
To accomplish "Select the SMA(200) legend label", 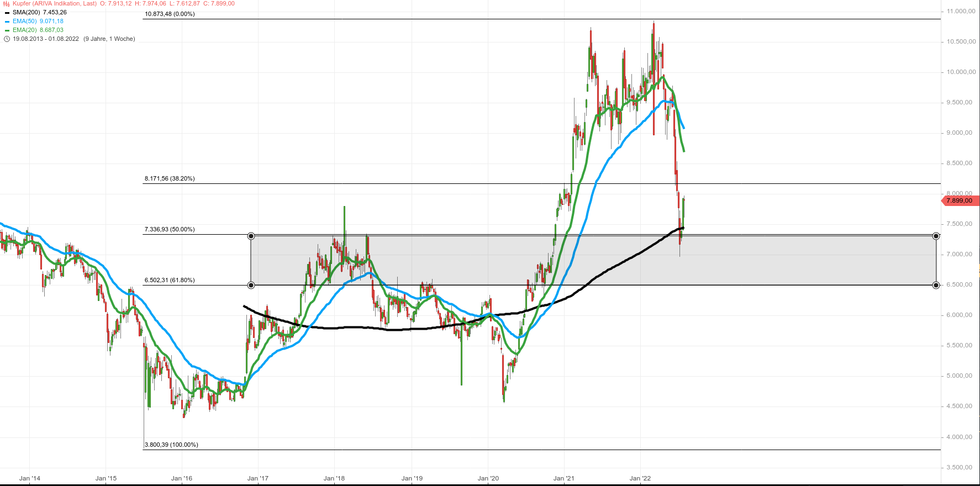I will click(27, 12).
